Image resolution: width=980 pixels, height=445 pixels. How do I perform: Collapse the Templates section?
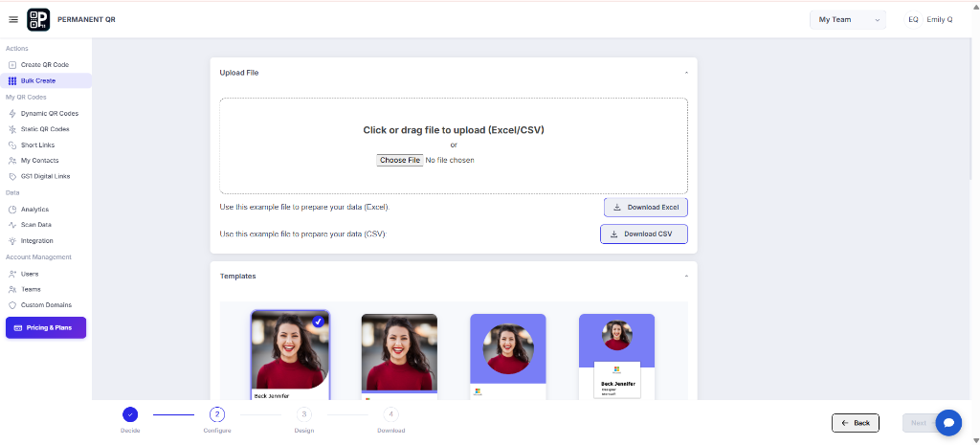(x=686, y=277)
